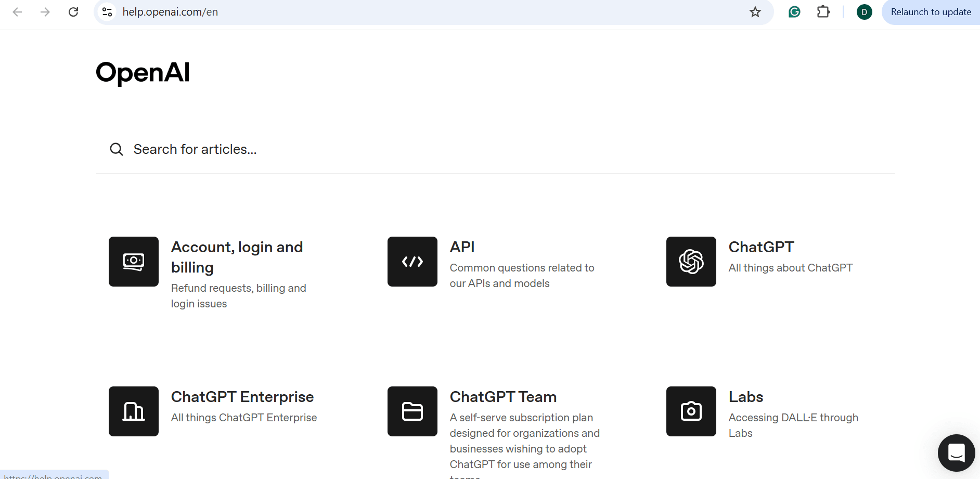Open the Grammarly extension icon

(x=794, y=12)
